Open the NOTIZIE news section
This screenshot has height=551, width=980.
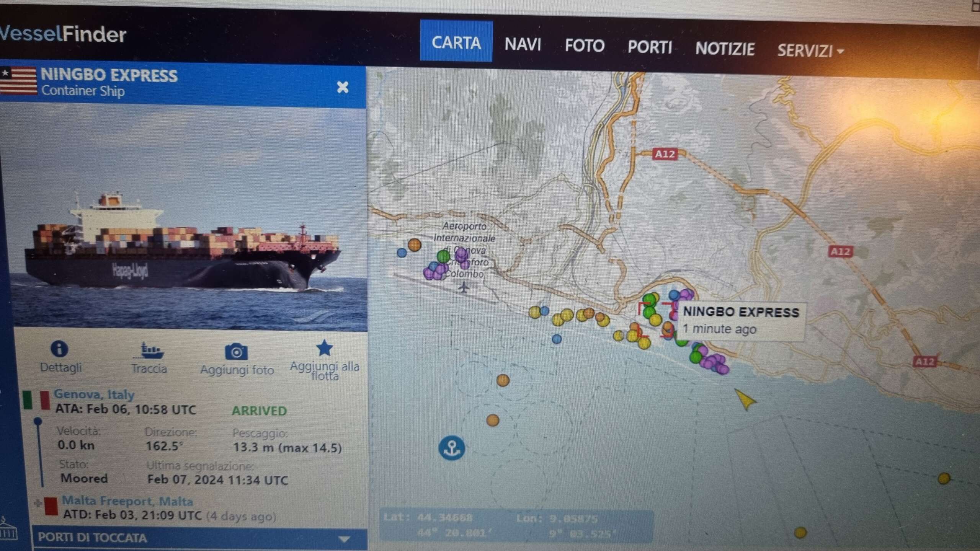click(x=725, y=49)
